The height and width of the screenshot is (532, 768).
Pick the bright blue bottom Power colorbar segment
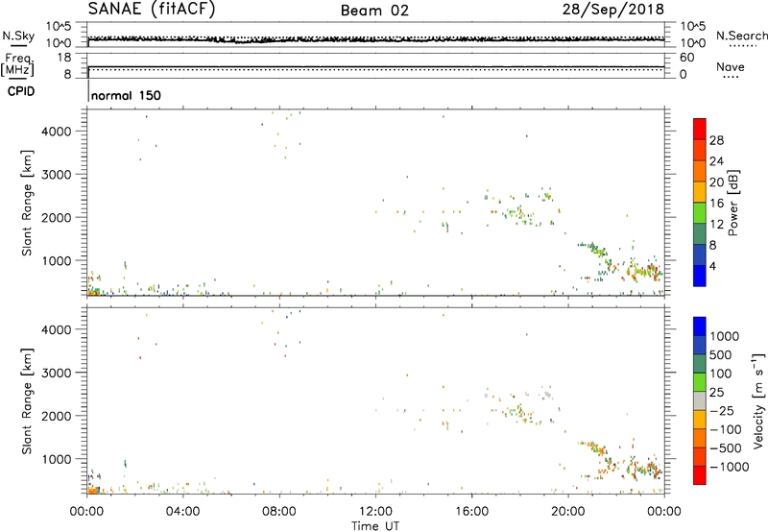pos(700,276)
